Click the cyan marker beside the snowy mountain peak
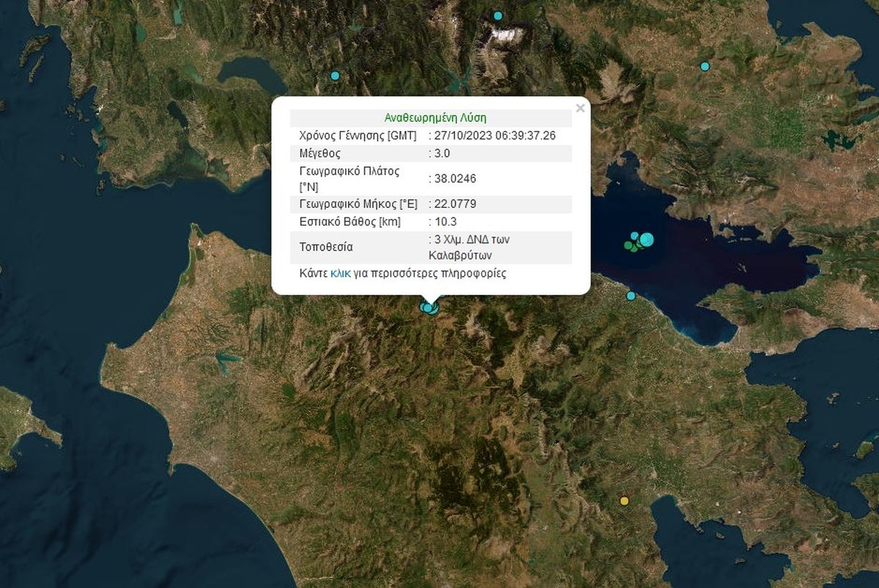The width and height of the screenshot is (879, 588). click(x=498, y=15)
